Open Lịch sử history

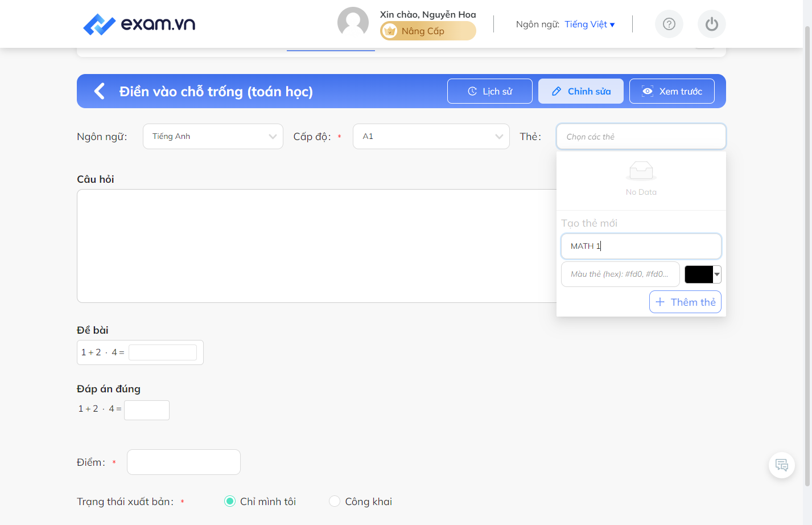490,91
